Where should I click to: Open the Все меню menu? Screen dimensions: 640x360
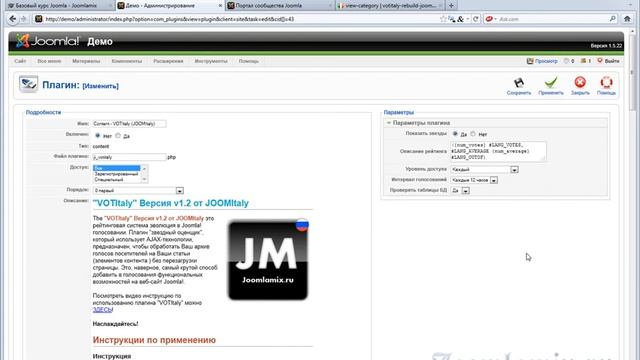pos(49,61)
